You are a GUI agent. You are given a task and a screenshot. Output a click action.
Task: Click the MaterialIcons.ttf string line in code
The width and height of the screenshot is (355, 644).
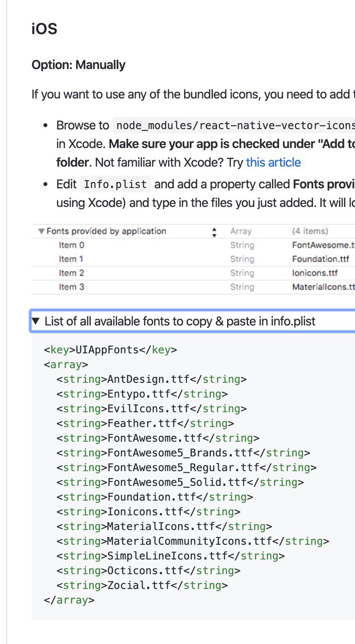pos(164,526)
